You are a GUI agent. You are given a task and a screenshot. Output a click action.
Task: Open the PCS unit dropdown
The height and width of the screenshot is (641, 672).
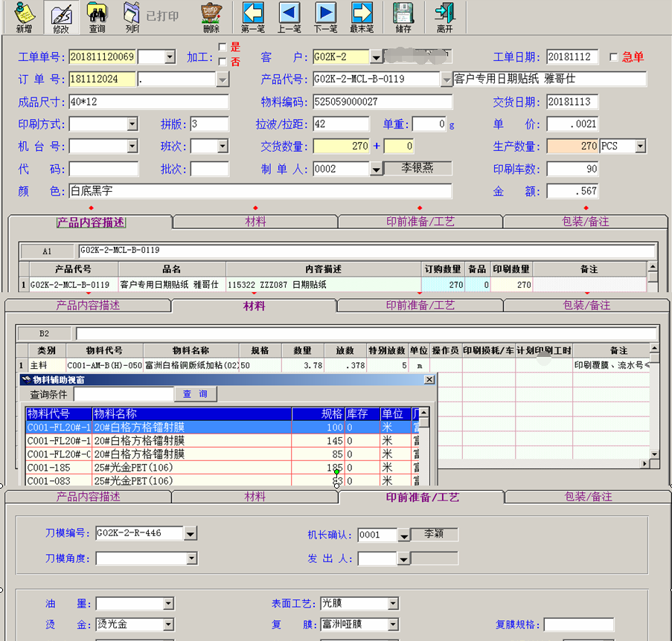[x=640, y=146]
